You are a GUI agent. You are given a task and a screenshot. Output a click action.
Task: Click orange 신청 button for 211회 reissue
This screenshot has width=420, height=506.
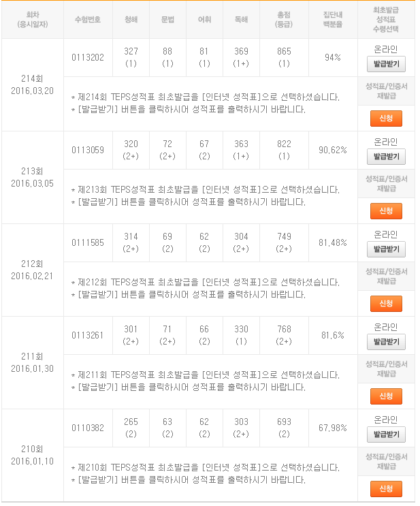tap(386, 396)
